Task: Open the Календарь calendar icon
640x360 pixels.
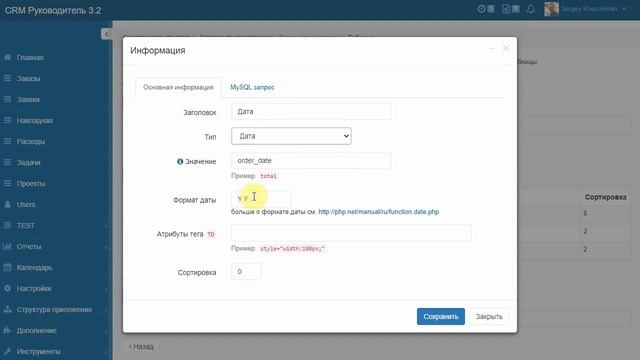Action: click(x=7, y=267)
